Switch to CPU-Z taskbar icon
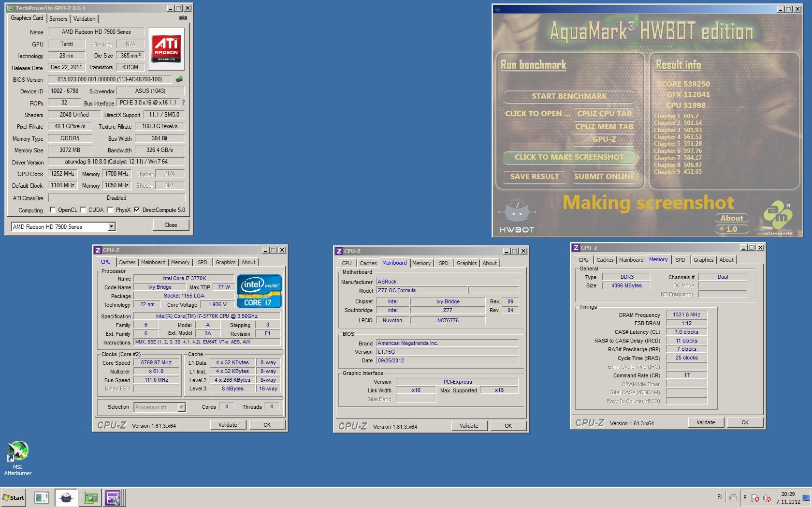The image size is (812, 508). click(113, 497)
